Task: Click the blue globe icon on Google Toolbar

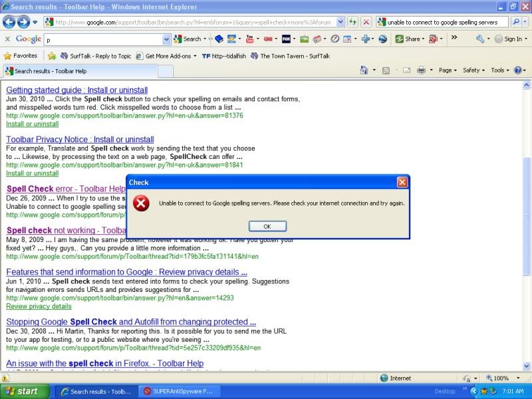Action: point(383,39)
